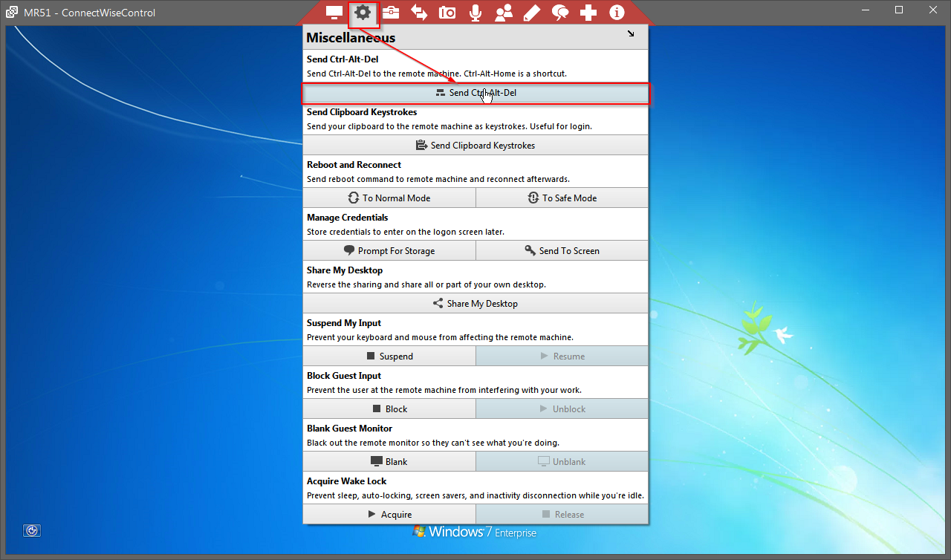Screen dimensions: 951x560
Task: Click 'Black out the remote monitor' description
Action: coord(433,443)
